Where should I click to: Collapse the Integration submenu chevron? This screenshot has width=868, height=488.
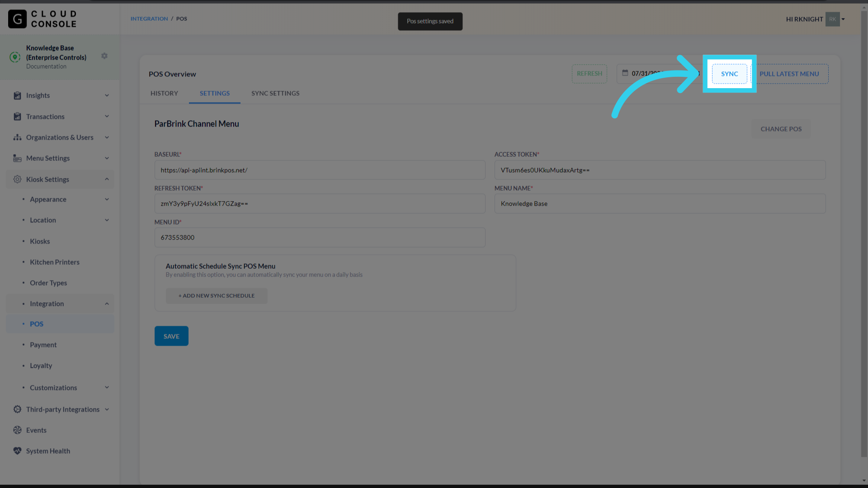(x=107, y=304)
